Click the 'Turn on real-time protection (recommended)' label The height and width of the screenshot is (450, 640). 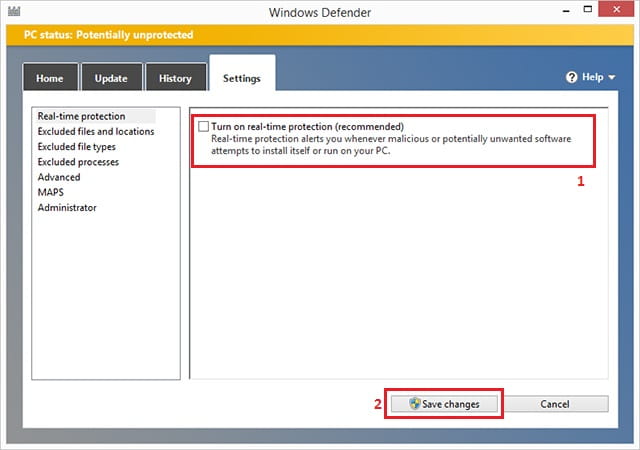point(307,126)
